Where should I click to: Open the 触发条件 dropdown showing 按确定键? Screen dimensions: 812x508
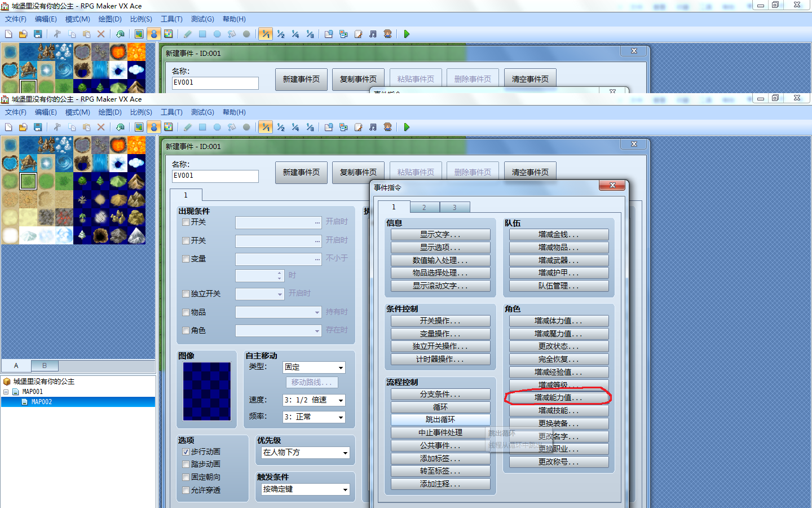point(306,489)
